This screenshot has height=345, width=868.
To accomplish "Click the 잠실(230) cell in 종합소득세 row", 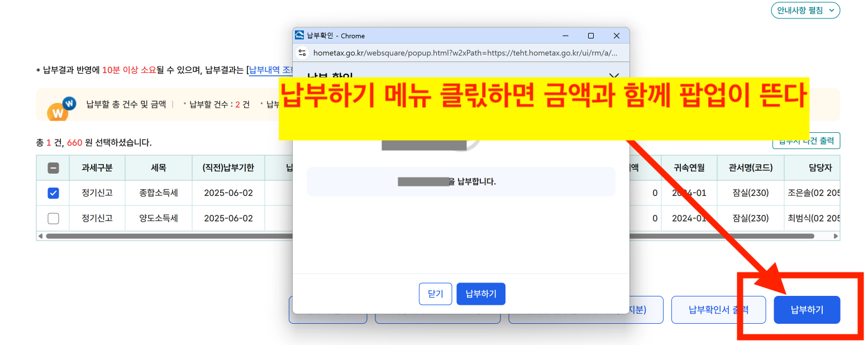I will pyautogui.click(x=750, y=193).
